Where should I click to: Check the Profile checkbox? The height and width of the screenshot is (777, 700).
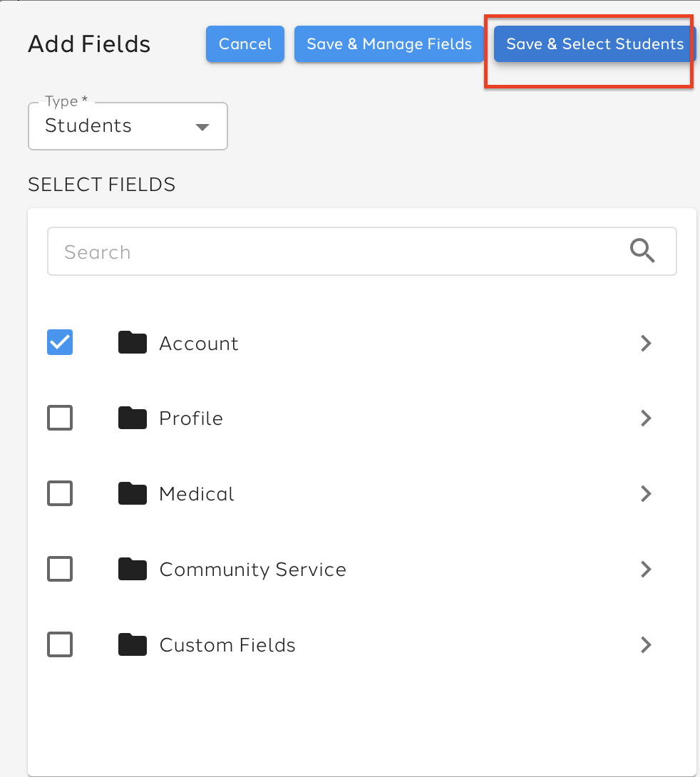point(60,418)
